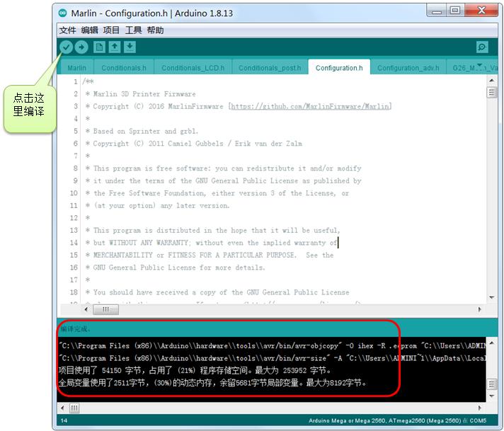Open the 项目 menu
This screenshot has width=504, height=431.
(111, 30)
